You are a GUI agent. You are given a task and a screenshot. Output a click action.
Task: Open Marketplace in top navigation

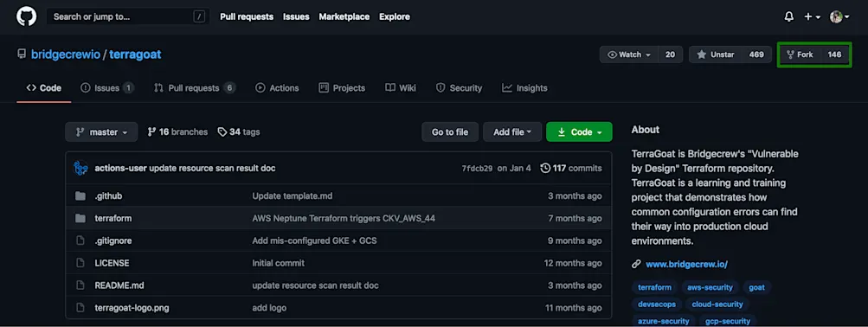click(x=344, y=16)
